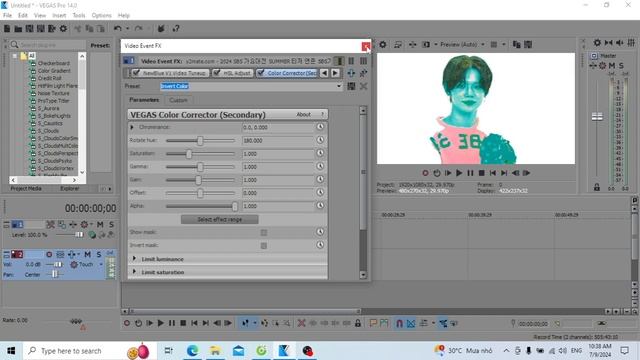
Task: Stop playback in the preview window
Action: pos(482,173)
